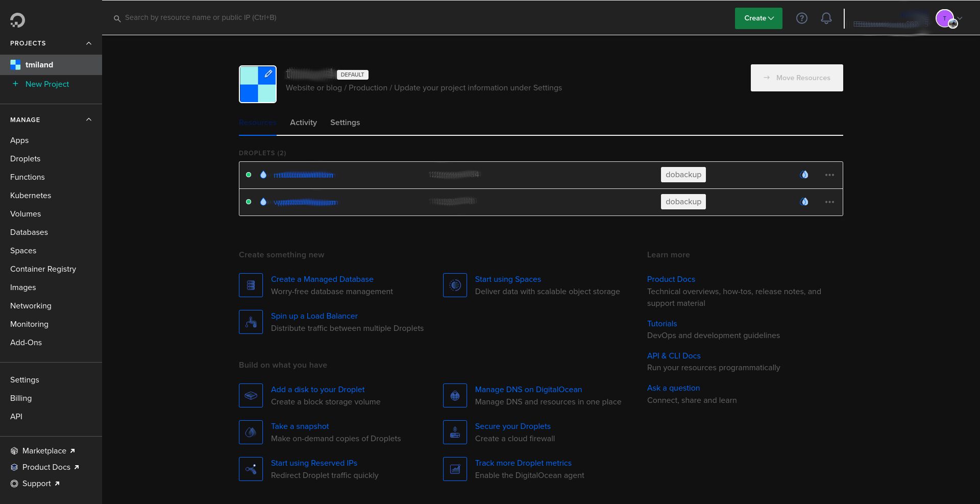
Task: Click the Manage DNS globe icon
Action: tap(455, 396)
